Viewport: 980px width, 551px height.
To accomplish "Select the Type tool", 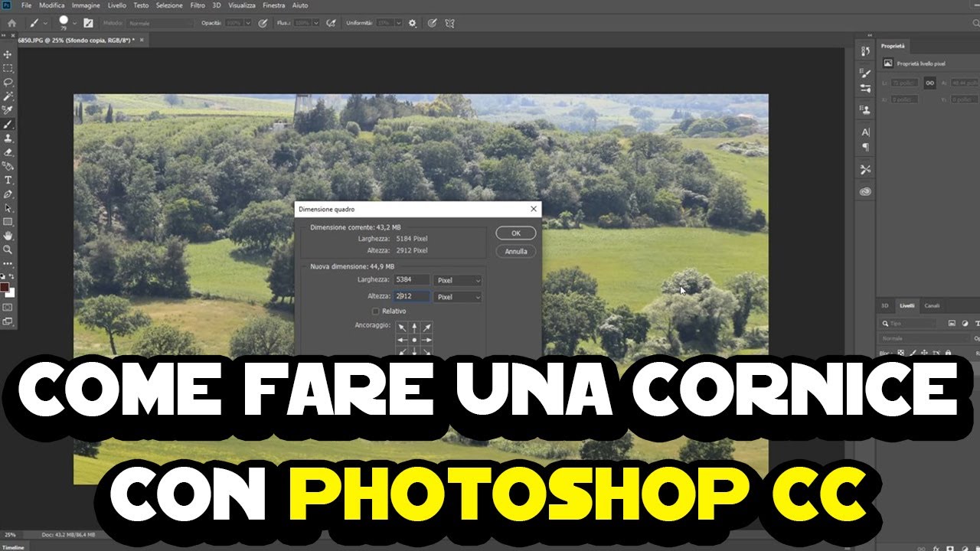I will [8, 180].
